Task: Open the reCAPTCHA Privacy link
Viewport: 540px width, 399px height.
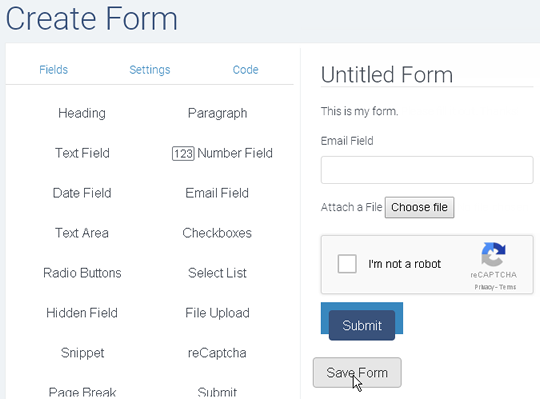Action: (484, 287)
